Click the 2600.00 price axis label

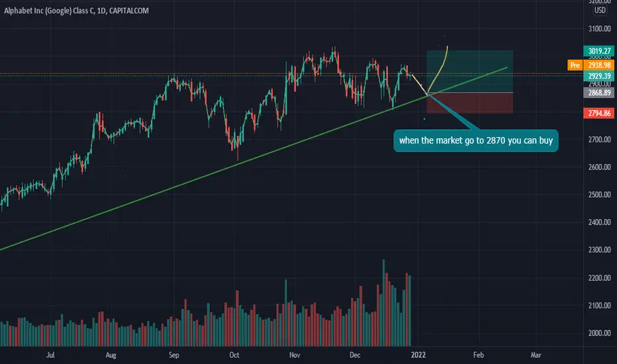pyautogui.click(x=599, y=167)
